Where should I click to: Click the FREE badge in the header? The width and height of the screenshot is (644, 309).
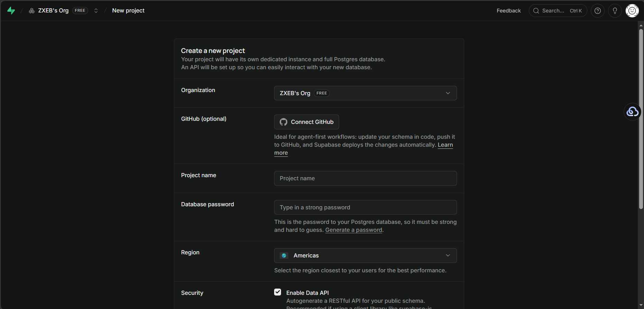pos(80,11)
